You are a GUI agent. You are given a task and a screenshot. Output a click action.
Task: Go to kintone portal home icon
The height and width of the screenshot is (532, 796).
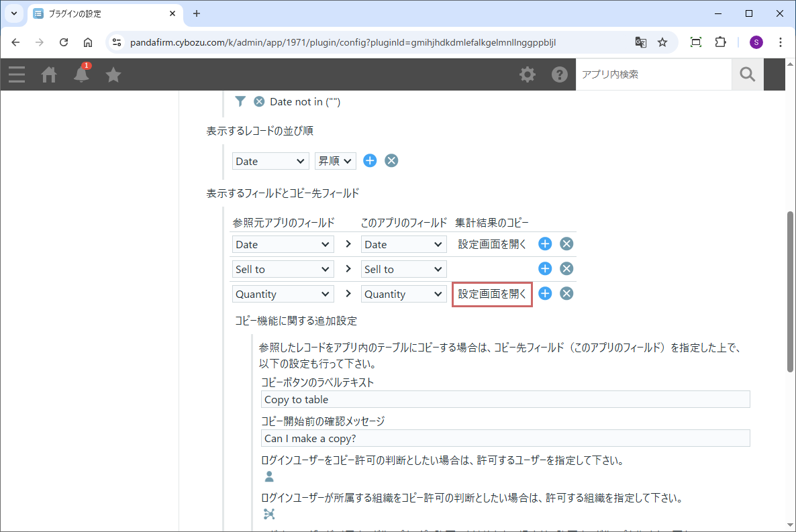coord(49,74)
